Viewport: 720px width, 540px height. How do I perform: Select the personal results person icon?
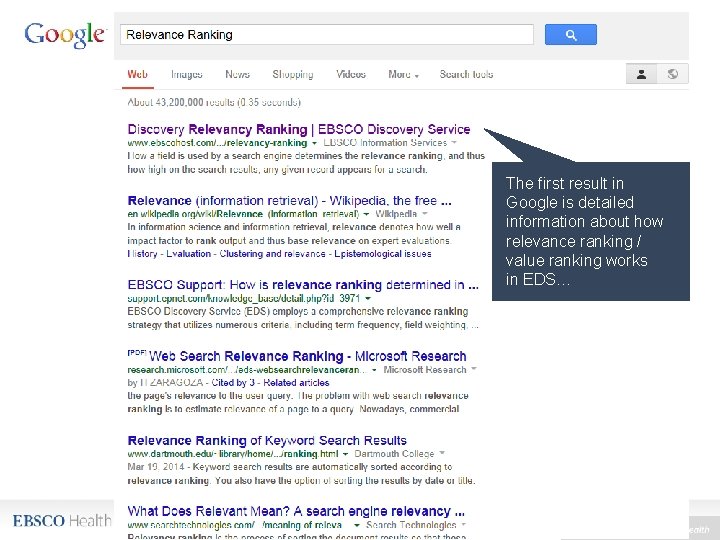point(641,74)
